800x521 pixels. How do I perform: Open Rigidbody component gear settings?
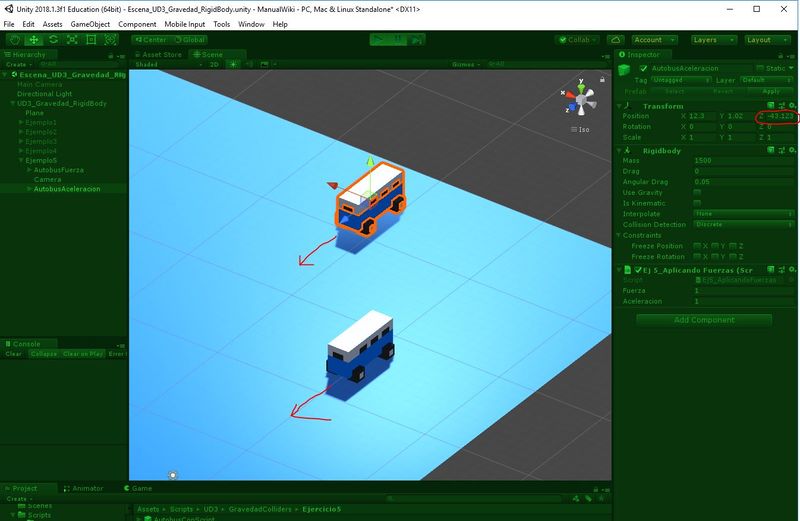792,150
